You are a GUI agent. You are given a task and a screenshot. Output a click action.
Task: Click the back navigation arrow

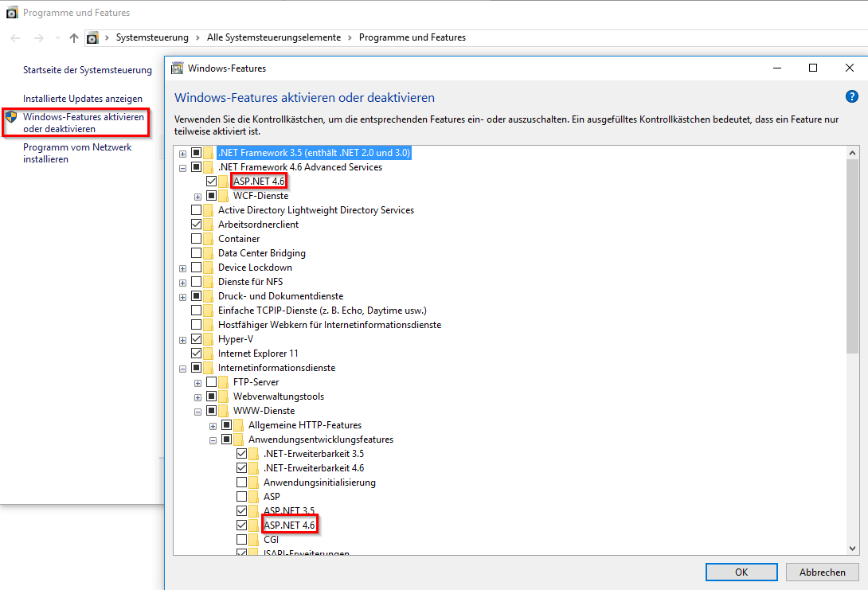[x=14, y=37]
